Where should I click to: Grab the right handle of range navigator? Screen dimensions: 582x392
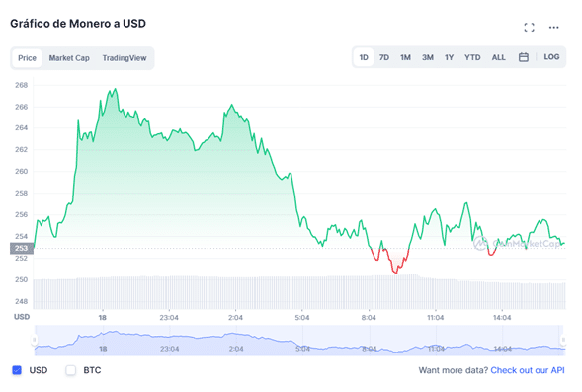click(563, 340)
